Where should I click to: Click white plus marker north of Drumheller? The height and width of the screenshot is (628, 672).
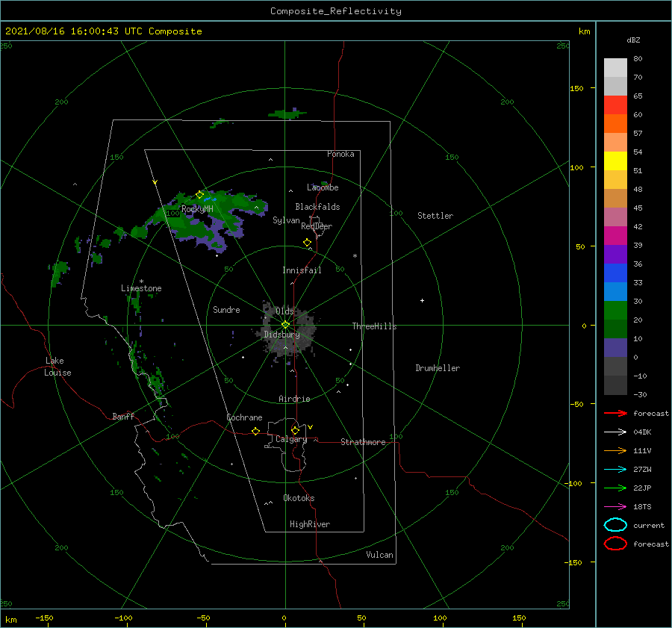tap(422, 300)
